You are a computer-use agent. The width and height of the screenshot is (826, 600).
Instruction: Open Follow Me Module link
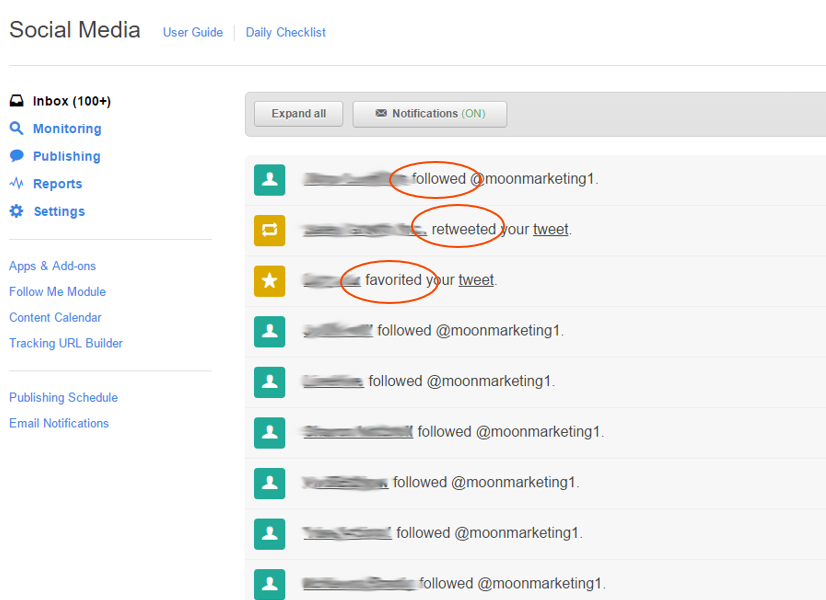click(57, 292)
